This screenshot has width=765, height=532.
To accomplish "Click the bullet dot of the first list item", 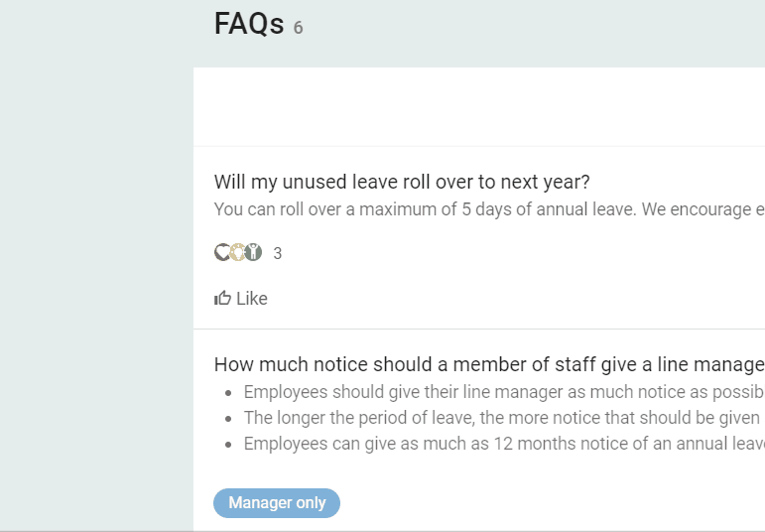I will click(228, 393).
